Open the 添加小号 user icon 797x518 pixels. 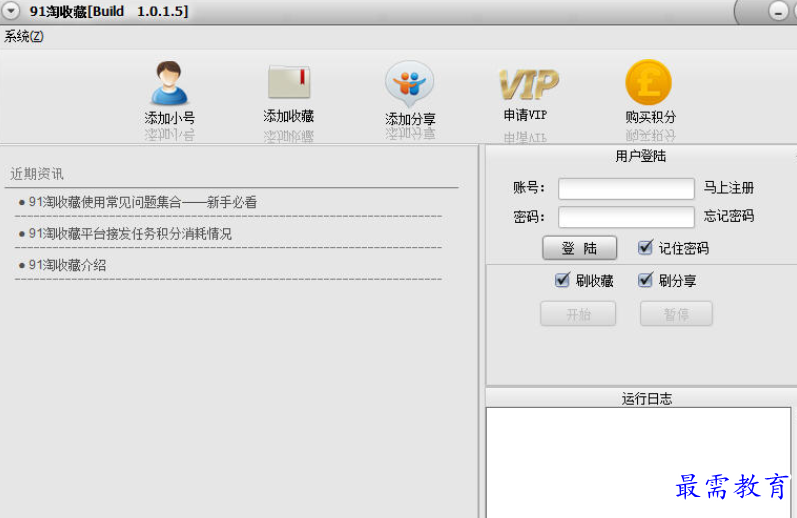[169, 83]
